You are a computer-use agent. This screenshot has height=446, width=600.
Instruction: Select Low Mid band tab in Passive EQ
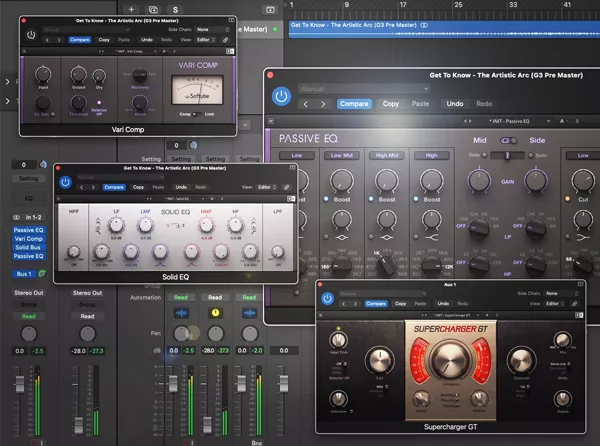point(342,155)
